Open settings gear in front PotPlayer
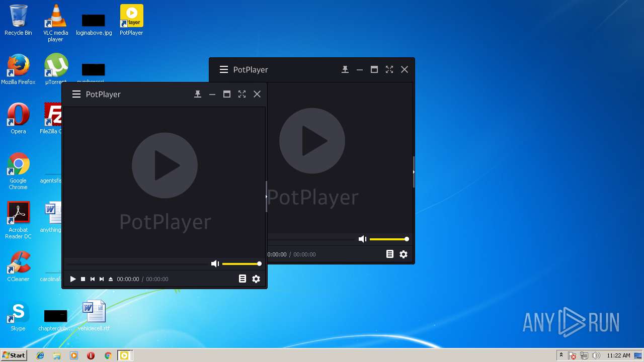644x362 pixels. [256, 279]
